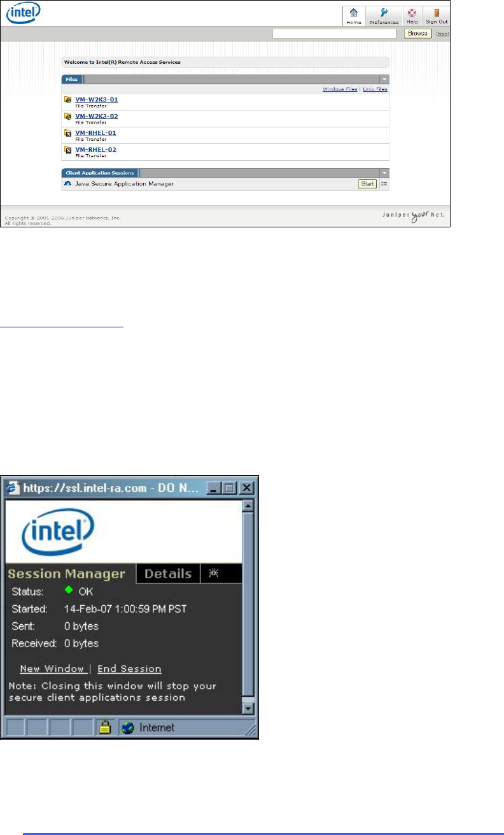The height and width of the screenshot is (835, 504).
Task: Click the End Session link
Action: pyautogui.click(x=129, y=669)
